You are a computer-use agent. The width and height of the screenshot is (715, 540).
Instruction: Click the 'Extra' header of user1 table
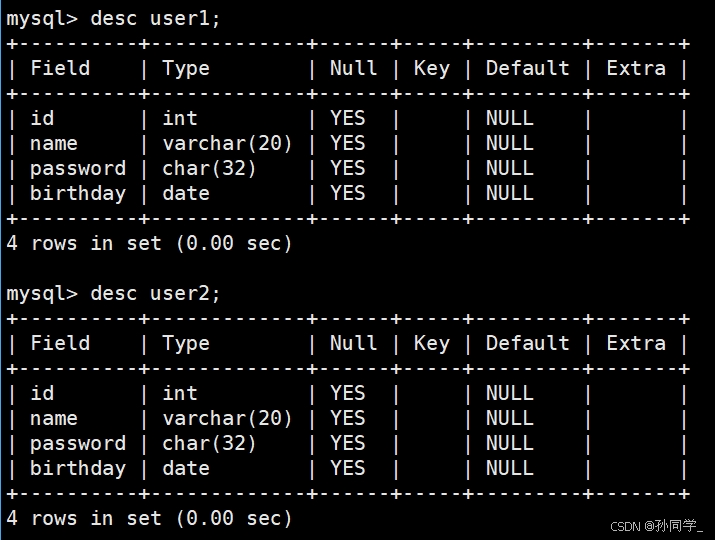point(636,68)
